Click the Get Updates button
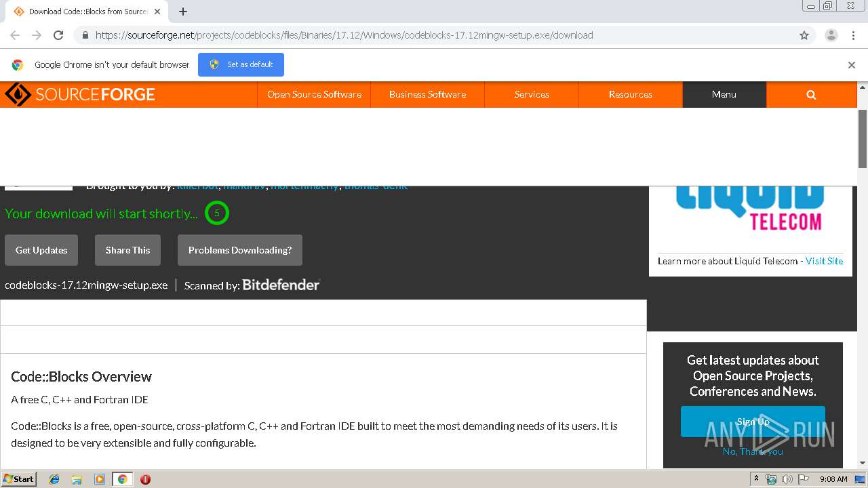The height and width of the screenshot is (488, 868). 41,250
